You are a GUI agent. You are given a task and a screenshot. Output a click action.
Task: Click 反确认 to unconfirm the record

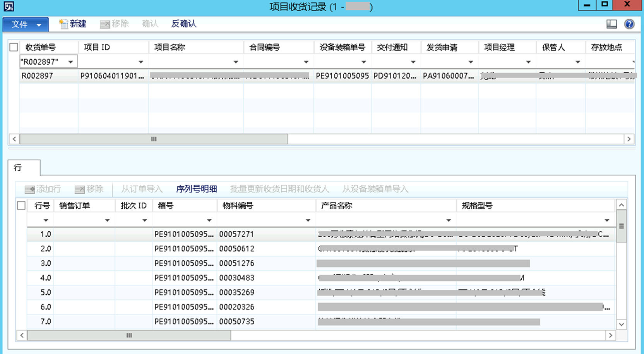tap(184, 24)
